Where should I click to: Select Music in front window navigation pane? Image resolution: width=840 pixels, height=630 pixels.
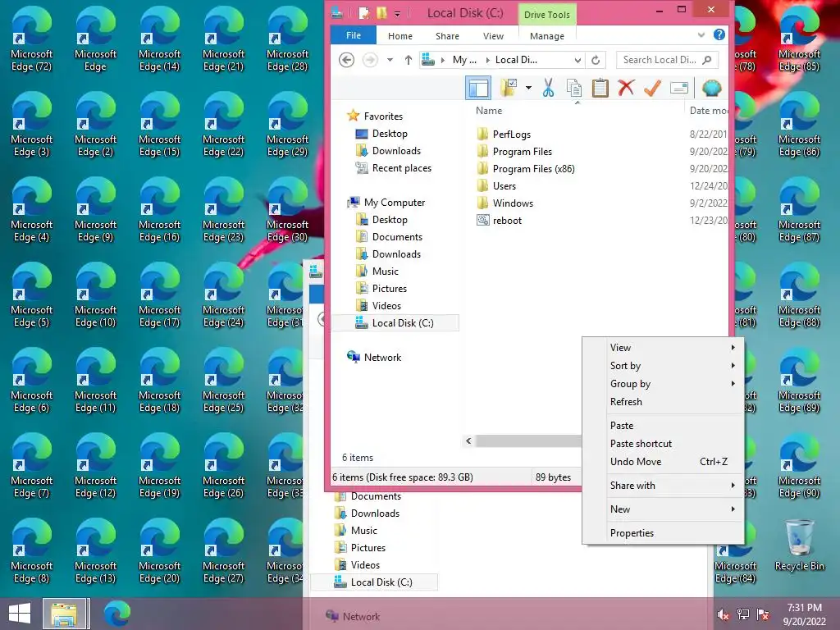point(377,272)
